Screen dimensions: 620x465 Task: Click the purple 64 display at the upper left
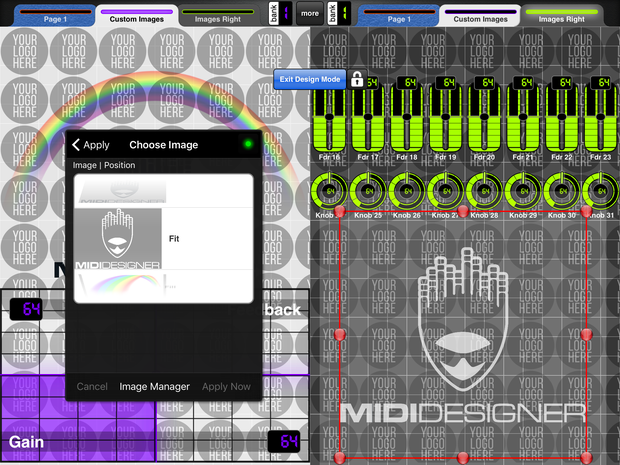tap(26, 309)
